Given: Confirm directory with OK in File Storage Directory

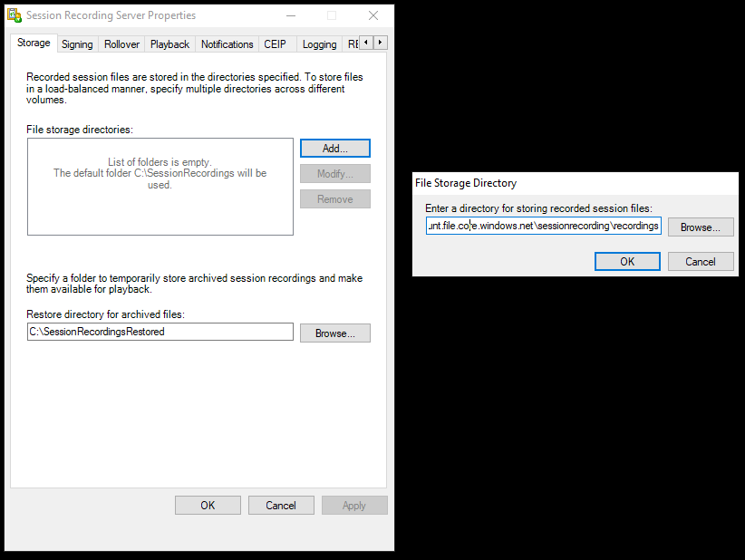Looking at the screenshot, I should (x=627, y=261).
